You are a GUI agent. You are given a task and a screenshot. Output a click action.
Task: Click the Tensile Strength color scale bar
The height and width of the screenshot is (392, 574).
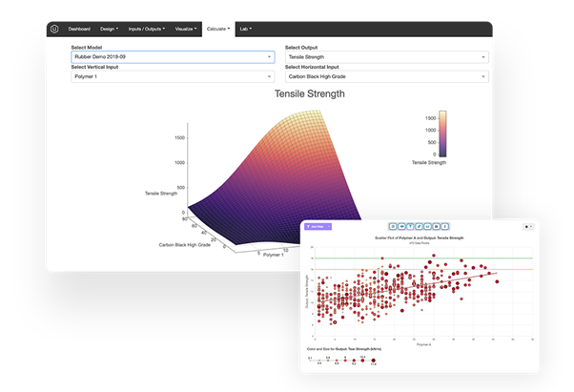442,134
